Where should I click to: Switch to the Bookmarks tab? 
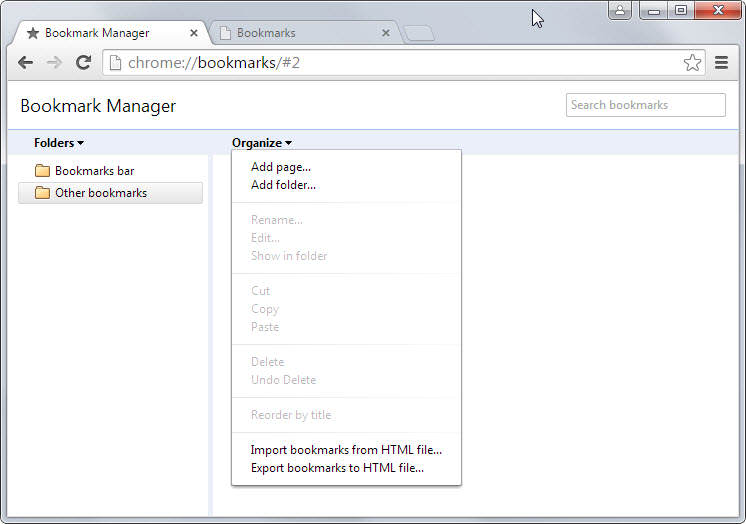290,33
